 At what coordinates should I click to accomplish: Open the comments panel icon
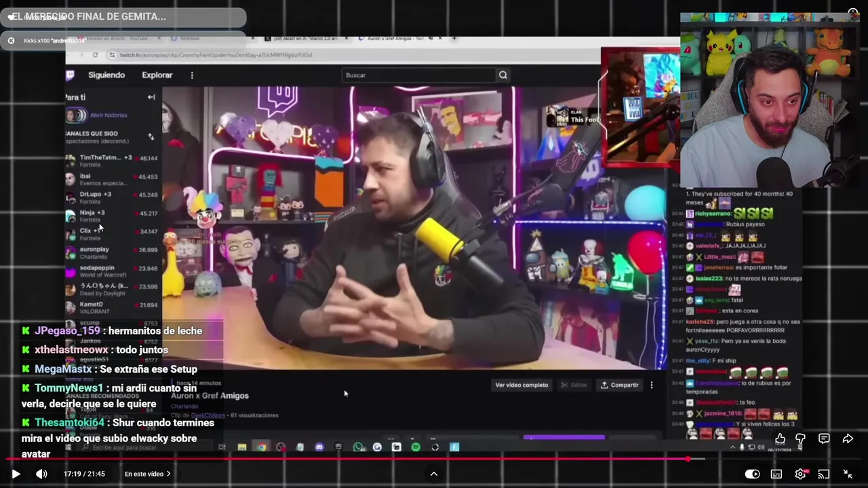[x=824, y=439]
